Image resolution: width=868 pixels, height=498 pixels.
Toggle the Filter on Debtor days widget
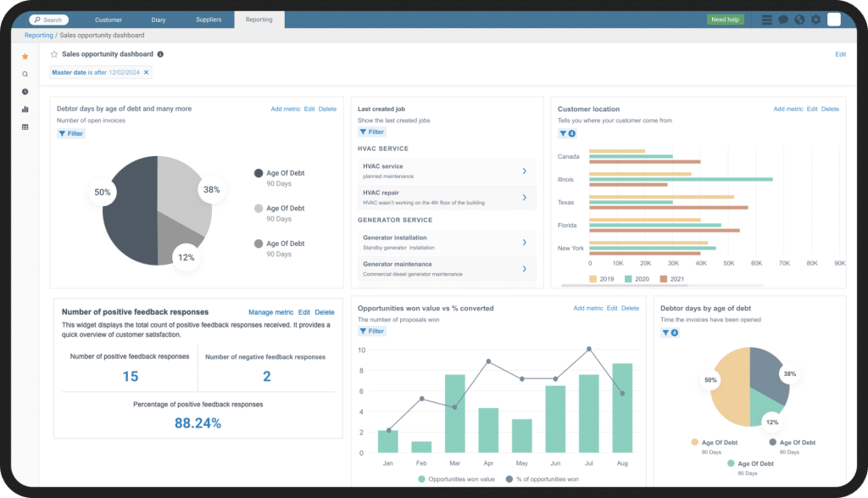[70, 133]
